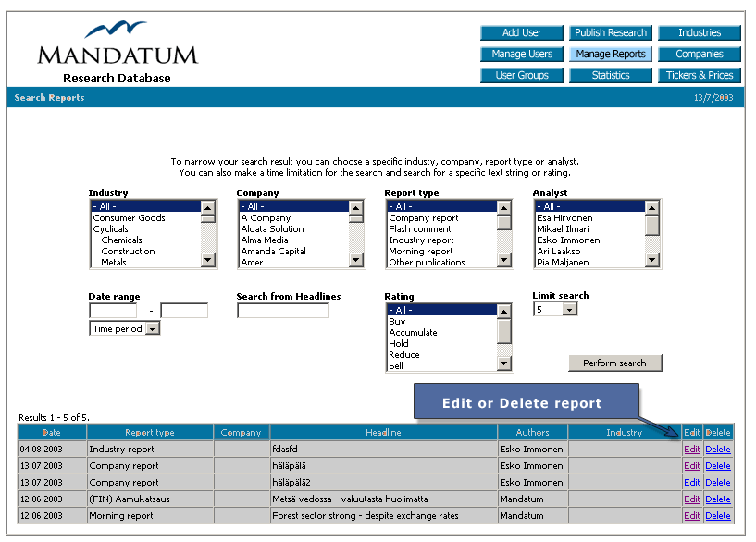The image size is (756, 542).
Task: Click the Perform search button
Action: 614,363
